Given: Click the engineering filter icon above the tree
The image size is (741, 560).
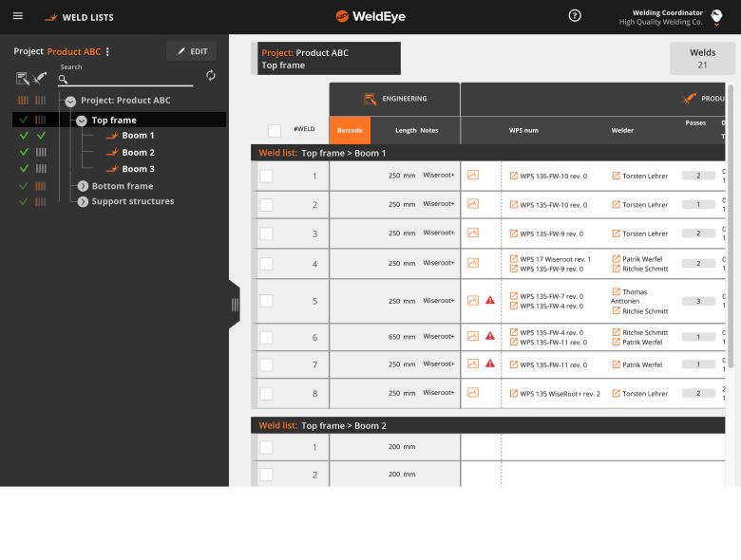Looking at the screenshot, I should pos(22,79).
